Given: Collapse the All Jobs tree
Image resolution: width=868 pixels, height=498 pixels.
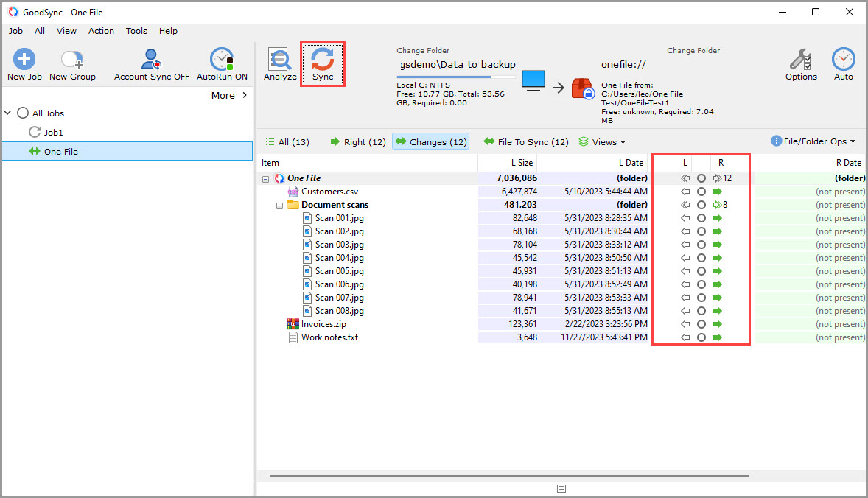Looking at the screenshot, I should pos(8,113).
